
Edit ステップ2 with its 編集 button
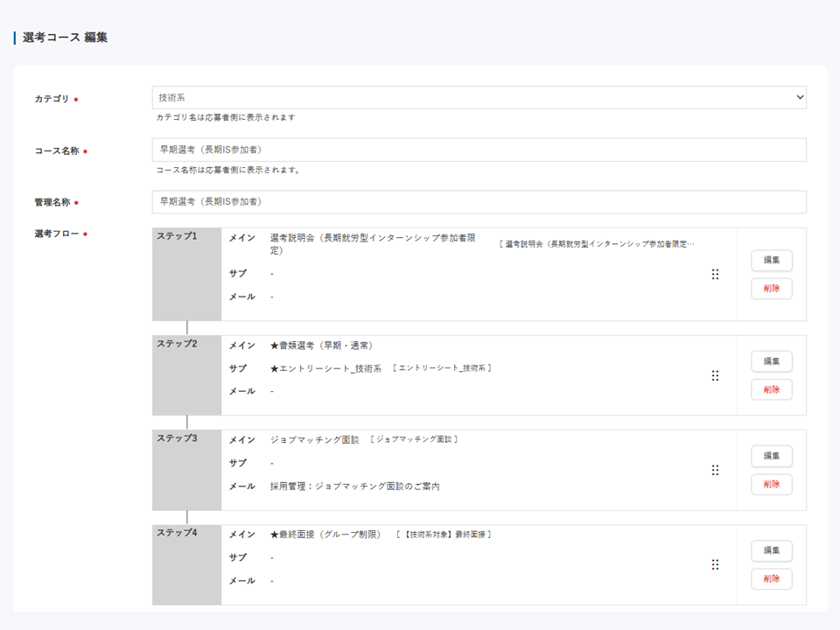coord(771,361)
